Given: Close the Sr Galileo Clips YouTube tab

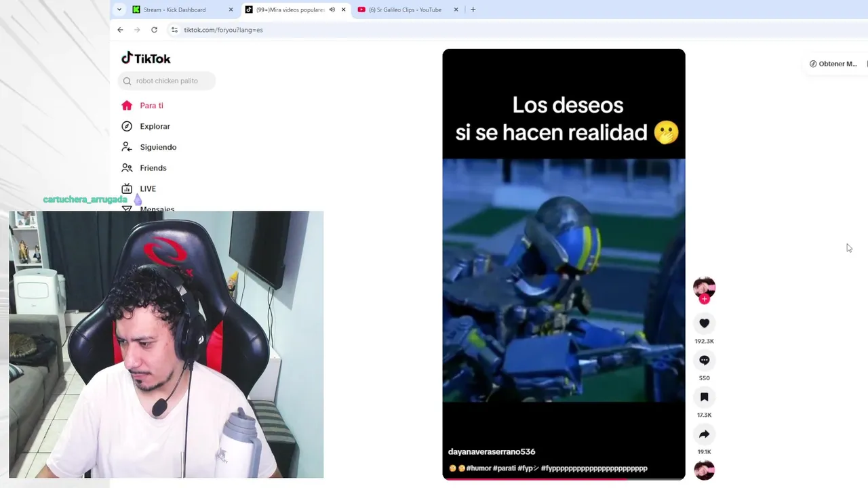Looking at the screenshot, I should pos(456,9).
